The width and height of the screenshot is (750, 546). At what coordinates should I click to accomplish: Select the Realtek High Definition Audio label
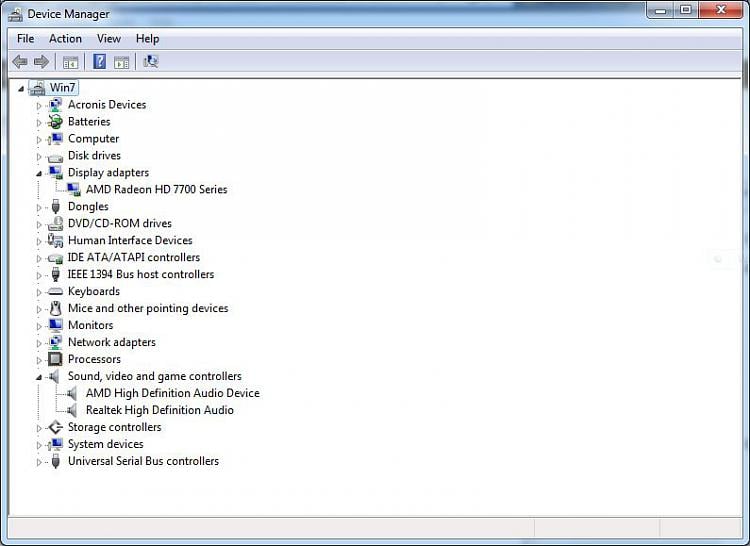tap(160, 410)
